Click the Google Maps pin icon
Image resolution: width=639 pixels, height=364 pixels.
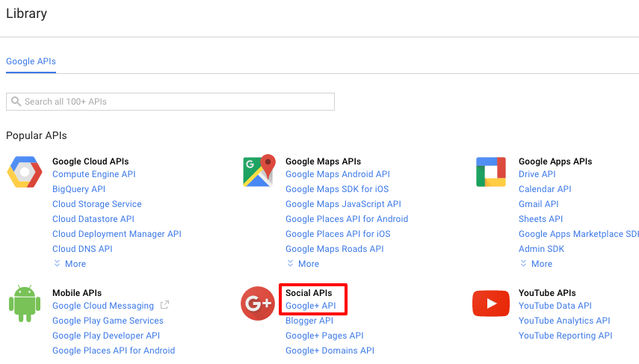pos(259,171)
